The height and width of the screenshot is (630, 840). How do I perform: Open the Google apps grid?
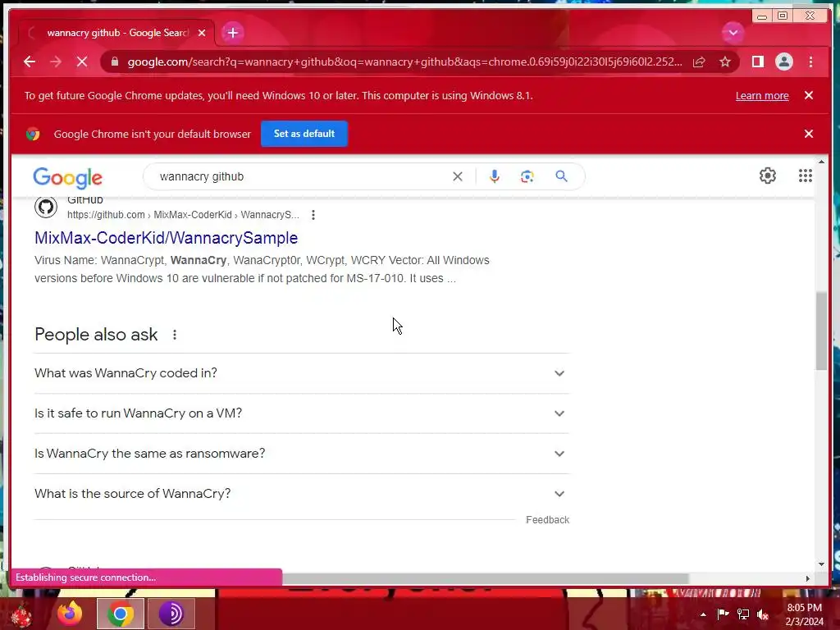click(x=806, y=176)
